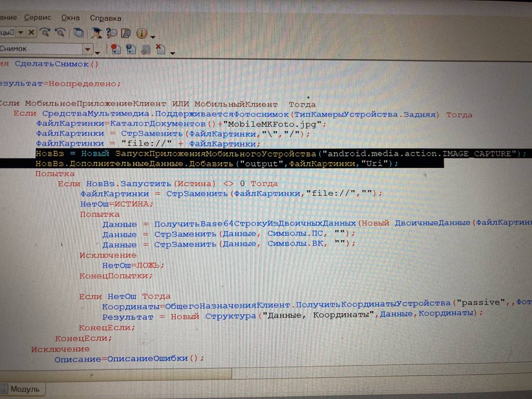
Task: Click the "MobileMKFoto.jpg" string
Action: click(272, 124)
